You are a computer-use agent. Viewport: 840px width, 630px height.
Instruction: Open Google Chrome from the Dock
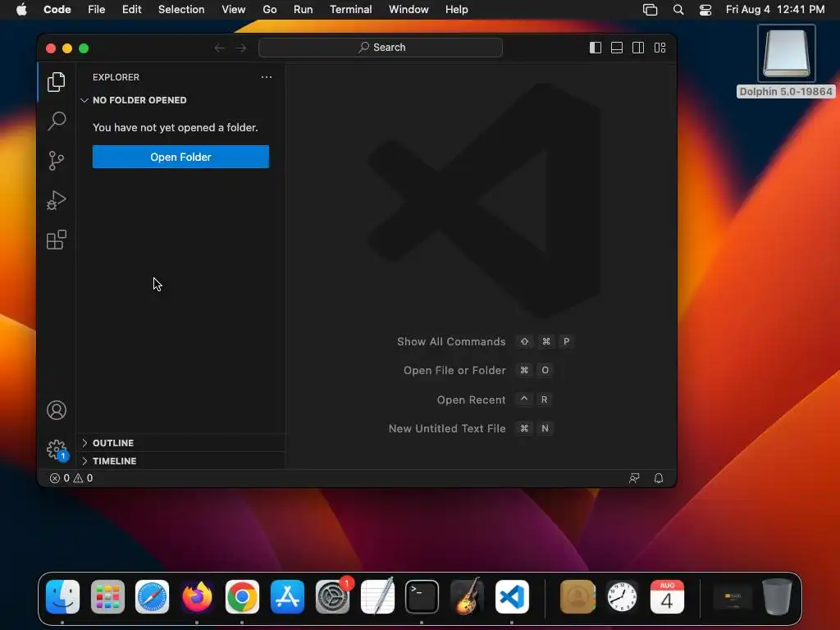(242, 596)
